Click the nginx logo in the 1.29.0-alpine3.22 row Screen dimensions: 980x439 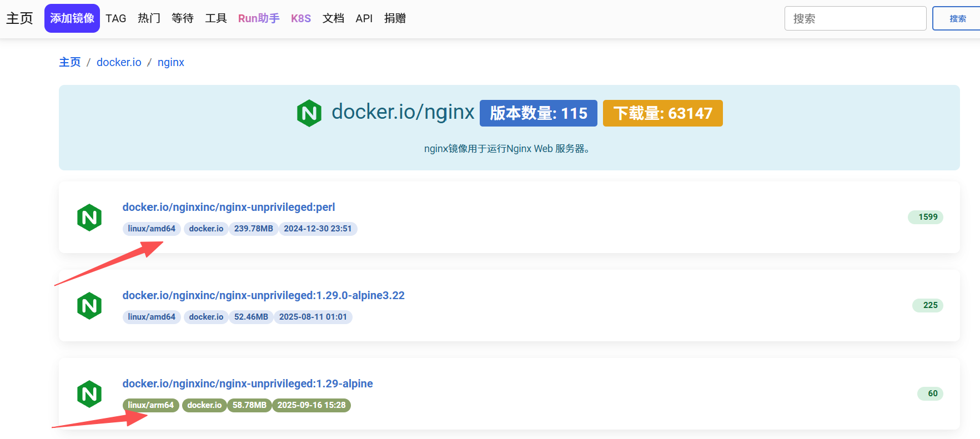(89, 306)
